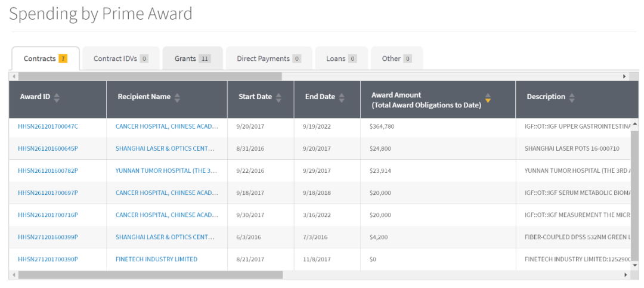
Task: Open the Contract IDVs tab
Action: coord(120,58)
